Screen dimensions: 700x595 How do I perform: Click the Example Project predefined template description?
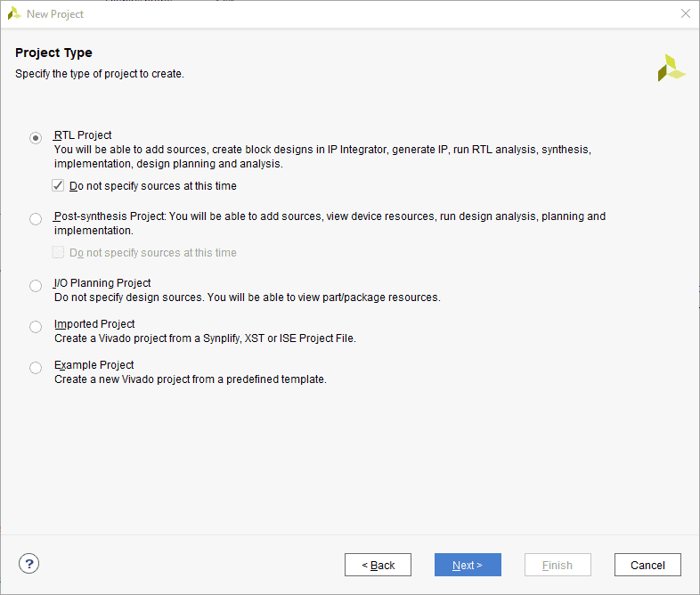(191, 379)
